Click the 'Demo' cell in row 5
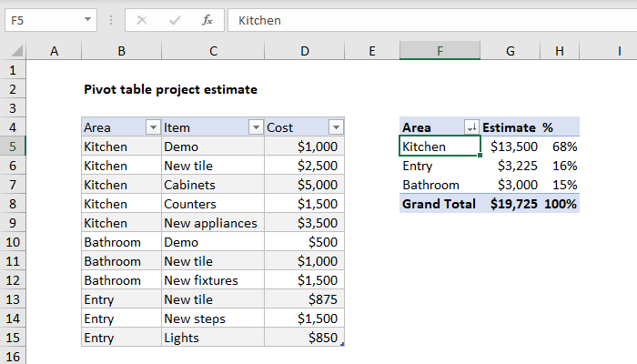 coord(213,147)
